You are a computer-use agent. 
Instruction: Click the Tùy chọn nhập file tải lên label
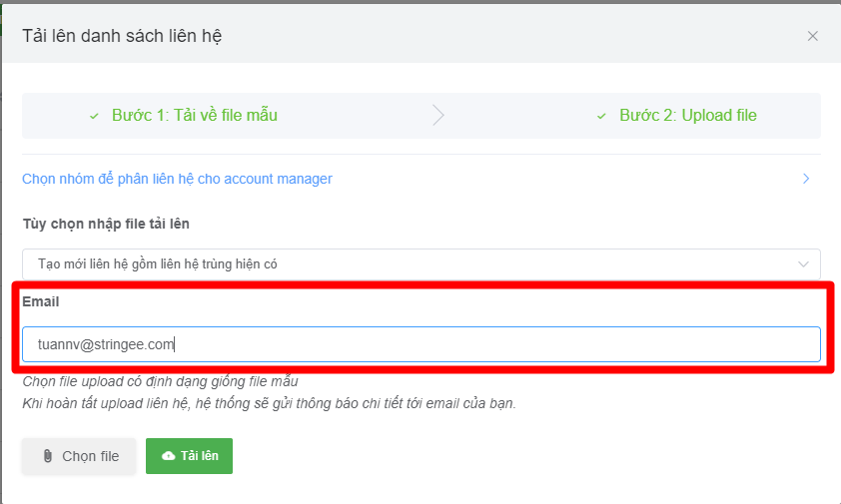tap(106, 224)
